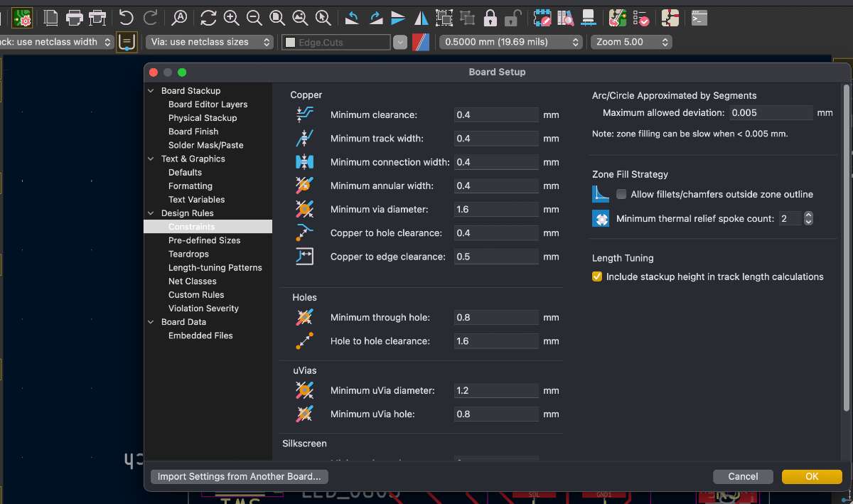The height and width of the screenshot is (504, 853).
Task: Open the Footprint Editor icon
Action: tap(542, 17)
